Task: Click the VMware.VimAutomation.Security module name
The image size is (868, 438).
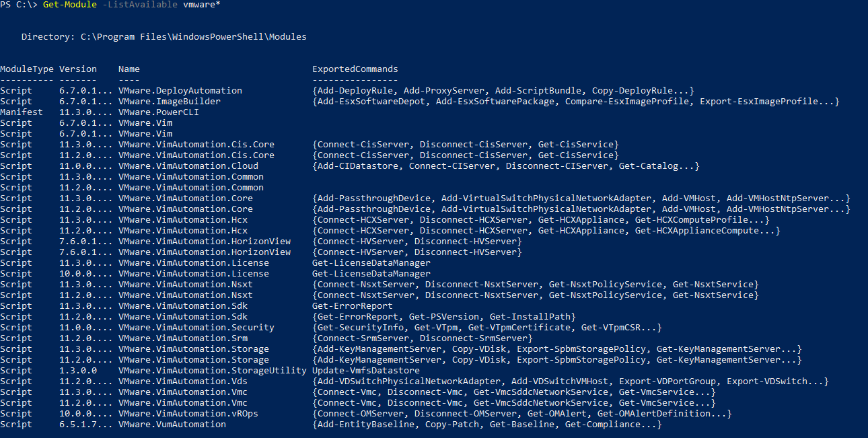Action: 196,328
